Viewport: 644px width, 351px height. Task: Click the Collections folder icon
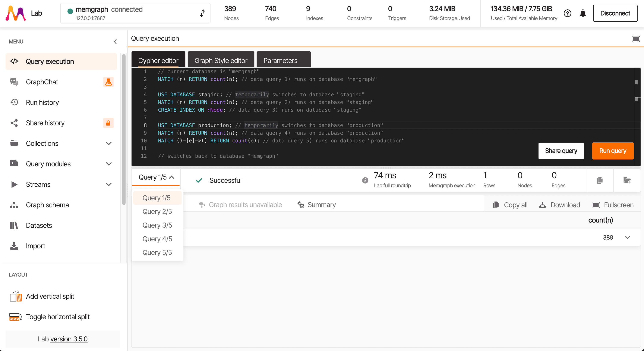click(14, 143)
